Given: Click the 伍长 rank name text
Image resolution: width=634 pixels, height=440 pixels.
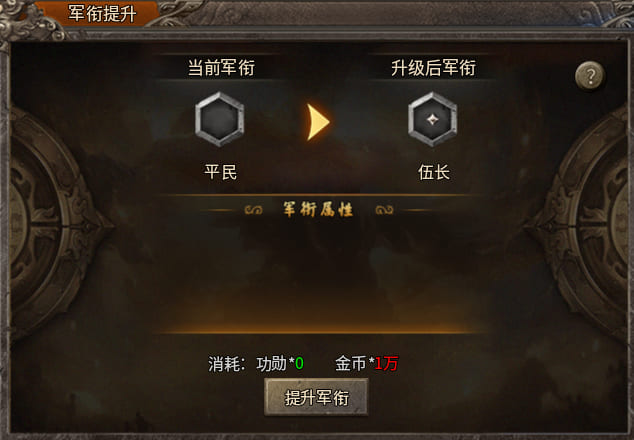Looking at the screenshot, I should coord(433,172).
